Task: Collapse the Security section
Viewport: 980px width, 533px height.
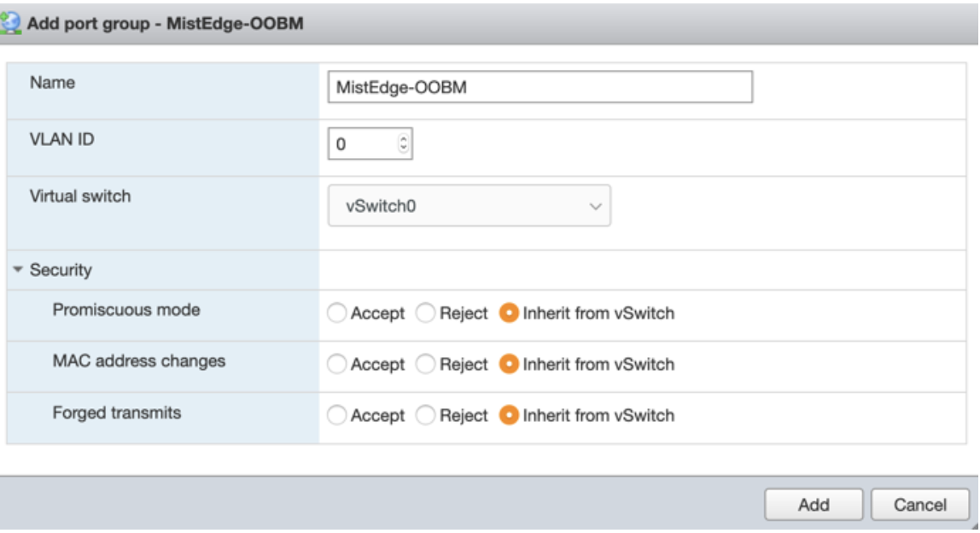Action: [18, 271]
